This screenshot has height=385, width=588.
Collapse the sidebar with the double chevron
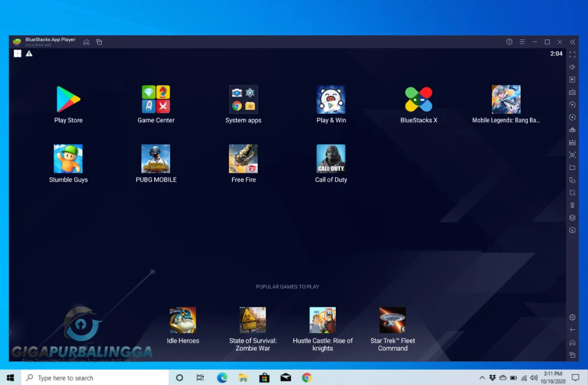pos(571,42)
